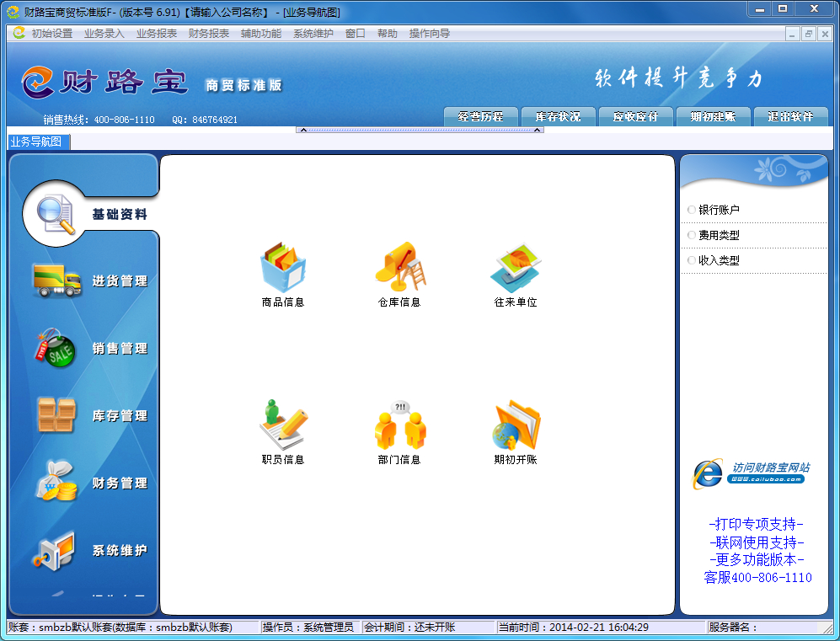The width and height of the screenshot is (840, 641).
Task: Click the Internet Explorer website icon
Action: pos(708,473)
